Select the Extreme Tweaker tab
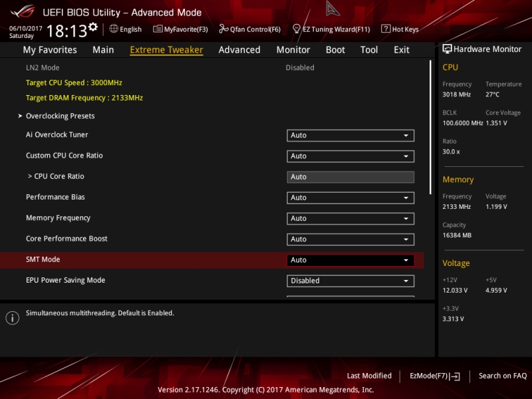The image size is (532, 399). tap(167, 50)
